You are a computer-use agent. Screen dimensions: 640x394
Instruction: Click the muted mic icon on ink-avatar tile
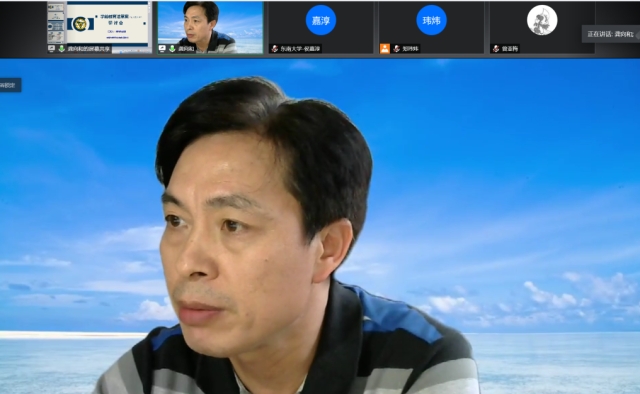click(x=496, y=49)
